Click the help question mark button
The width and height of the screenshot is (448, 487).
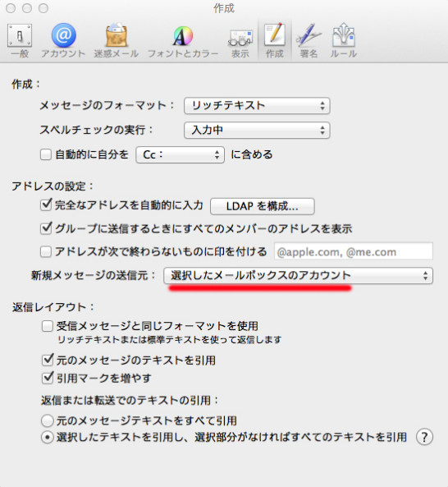pyautogui.click(x=424, y=437)
